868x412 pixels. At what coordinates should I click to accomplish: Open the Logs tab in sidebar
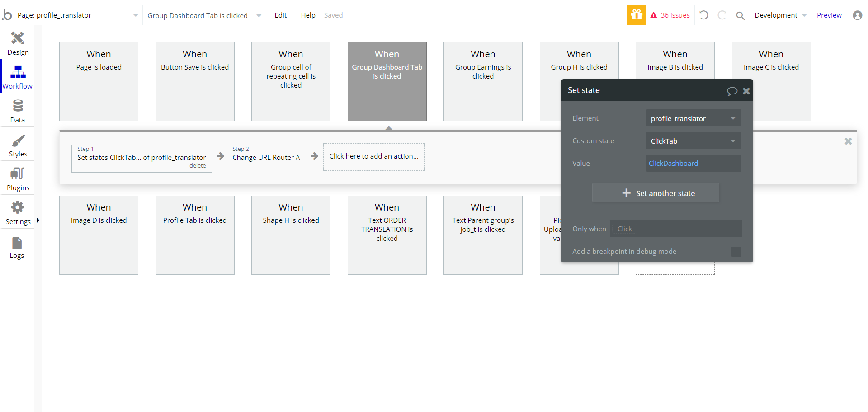coord(18,247)
